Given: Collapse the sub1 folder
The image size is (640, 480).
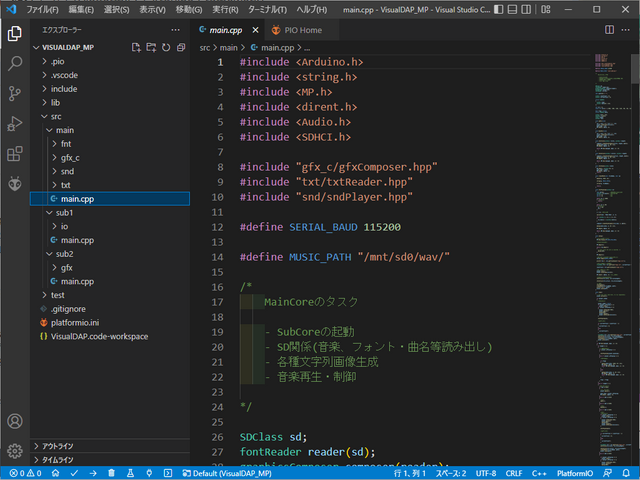Looking at the screenshot, I should 64,213.
